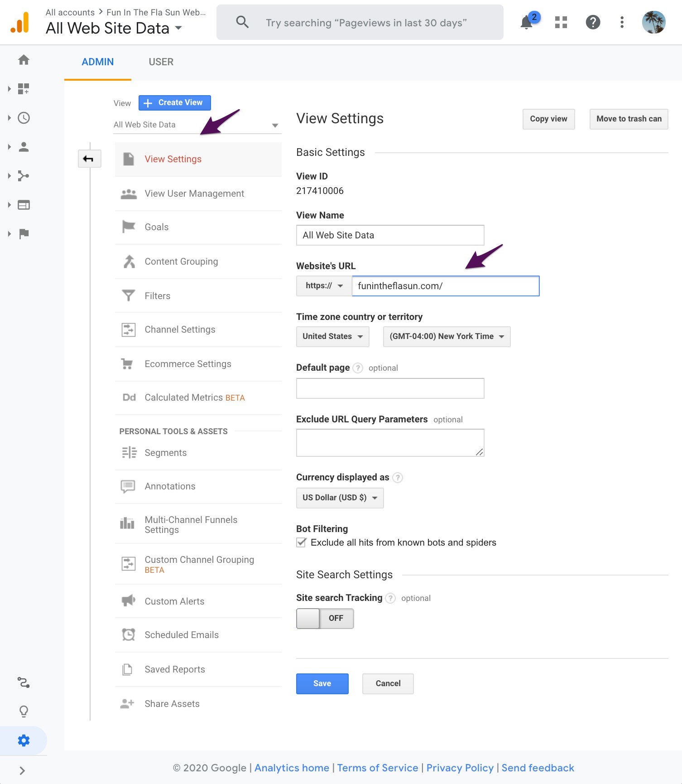Open Calculated Metrics BETA

[198, 397]
